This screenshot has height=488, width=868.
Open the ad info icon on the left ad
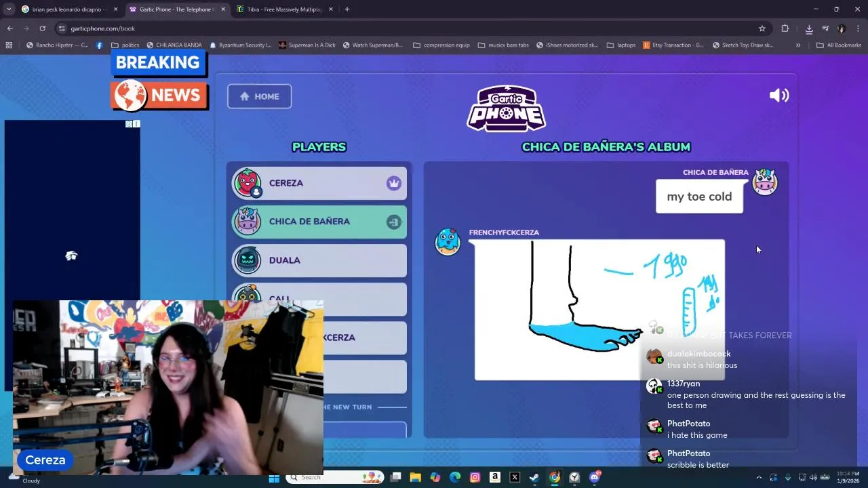coord(129,124)
